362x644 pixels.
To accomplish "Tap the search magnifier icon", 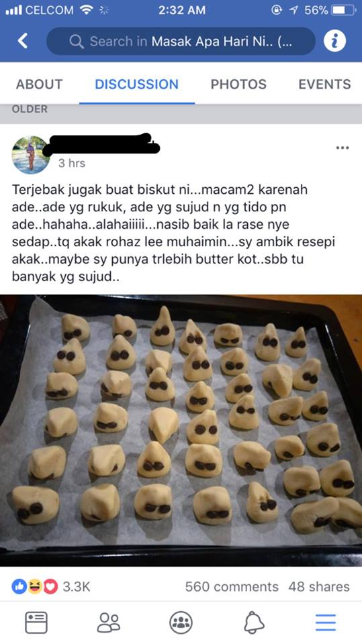I will tap(76, 41).
